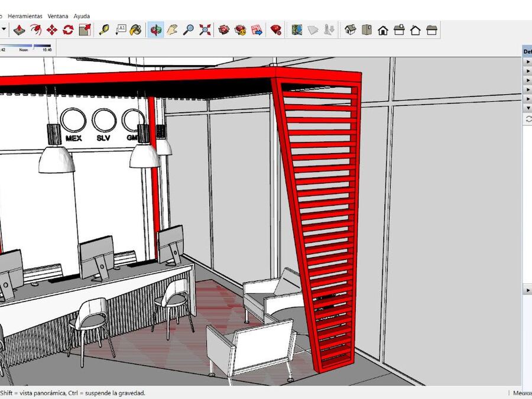
Task: Open dropdown arrow left of Push/Pull
Action: pos(4,29)
